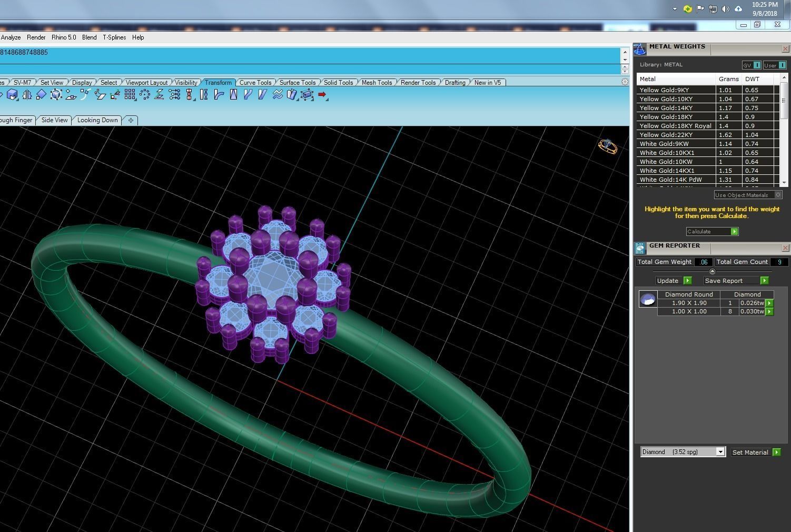Click the Calculate button
791x532 pixels.
pyautogui.click(x=712, y=231)
